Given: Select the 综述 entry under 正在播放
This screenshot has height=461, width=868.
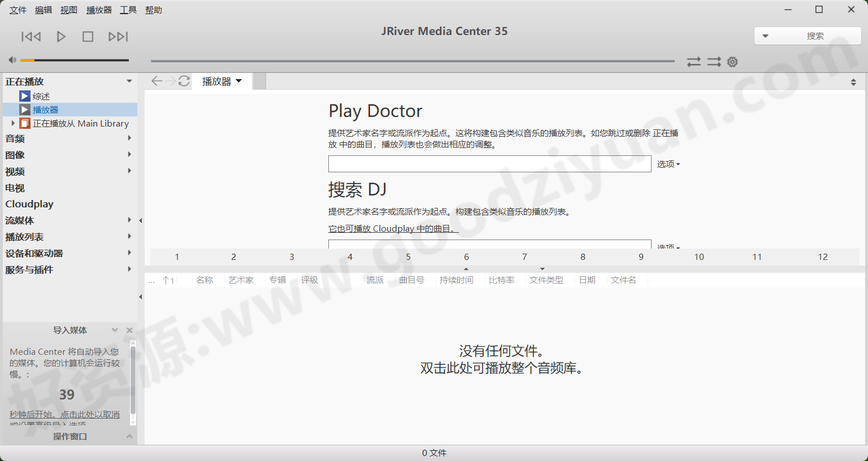Looking at the screenshot, I should click(41, 96).
